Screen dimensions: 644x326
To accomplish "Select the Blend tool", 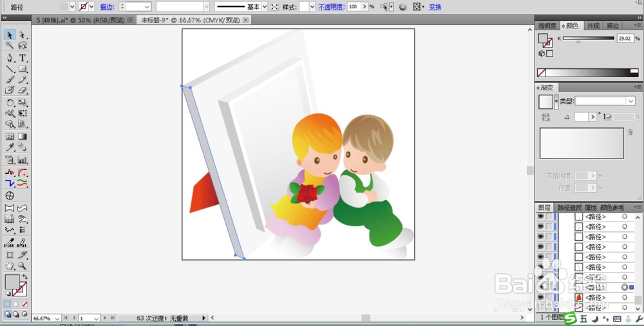I will [22, 147].
